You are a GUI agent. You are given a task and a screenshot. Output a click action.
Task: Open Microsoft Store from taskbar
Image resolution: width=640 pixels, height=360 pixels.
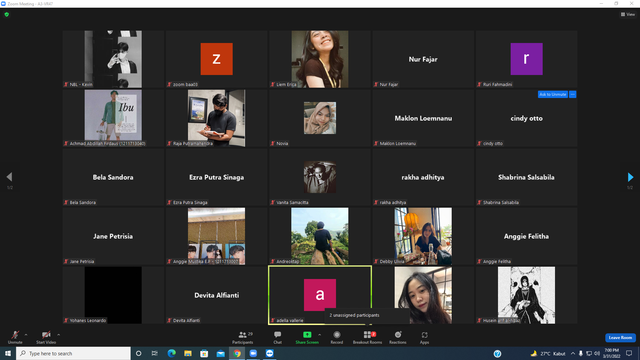click(x=204, y=353)
